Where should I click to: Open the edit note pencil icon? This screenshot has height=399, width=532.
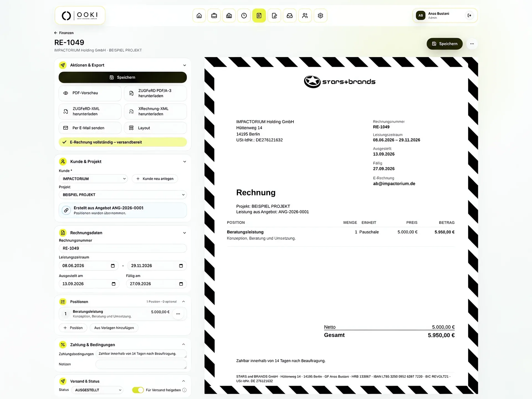tap(274, 16)
